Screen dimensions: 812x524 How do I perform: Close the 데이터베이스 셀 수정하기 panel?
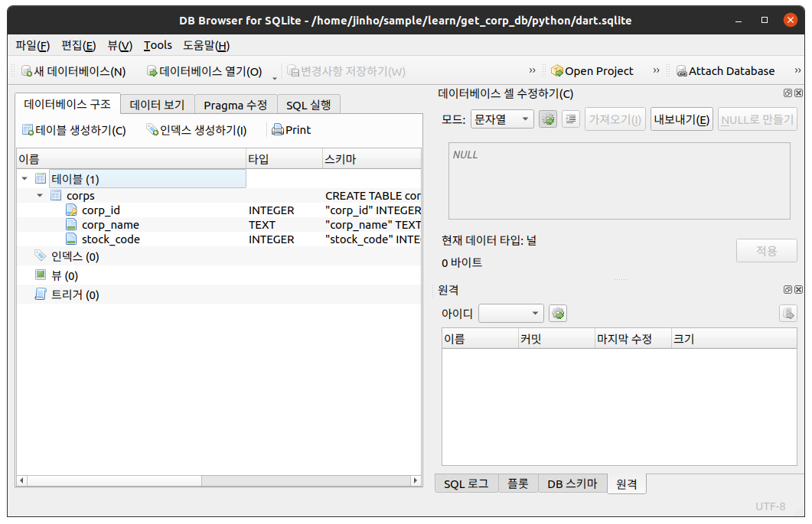(x=798, y=93)
